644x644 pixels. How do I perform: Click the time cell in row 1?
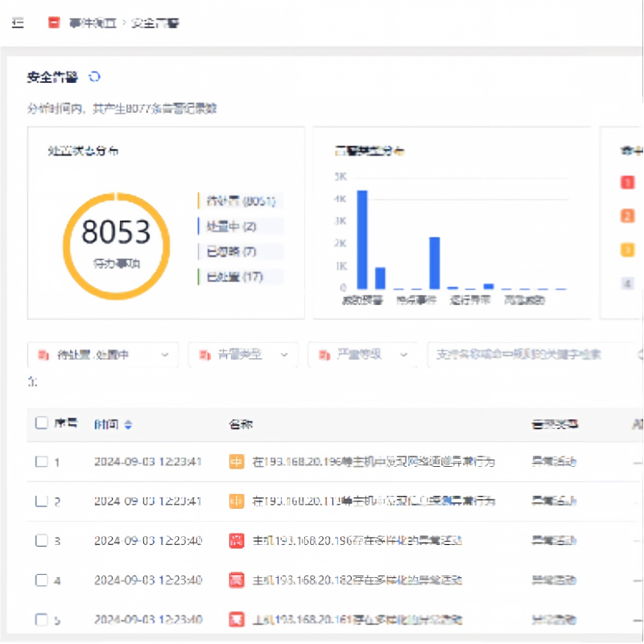pos(148,461)
